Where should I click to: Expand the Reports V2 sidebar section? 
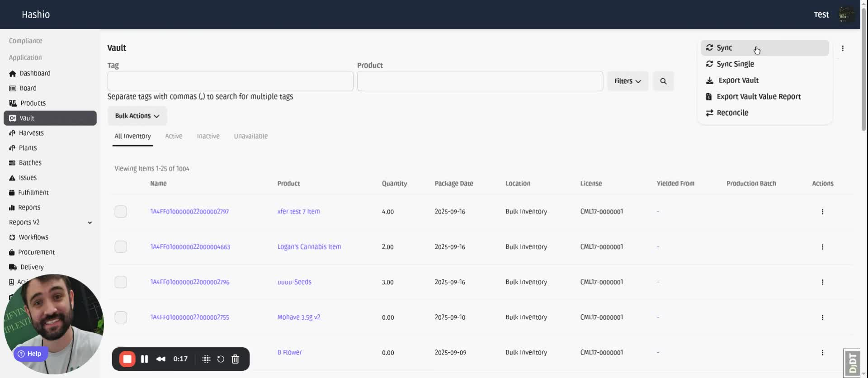pos(50,222)
